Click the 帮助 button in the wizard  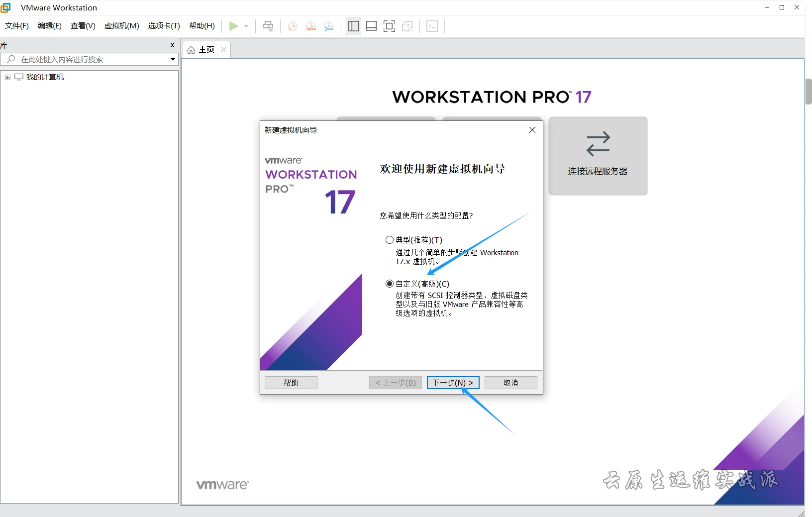pyautogui.click(x=291, y=383)
